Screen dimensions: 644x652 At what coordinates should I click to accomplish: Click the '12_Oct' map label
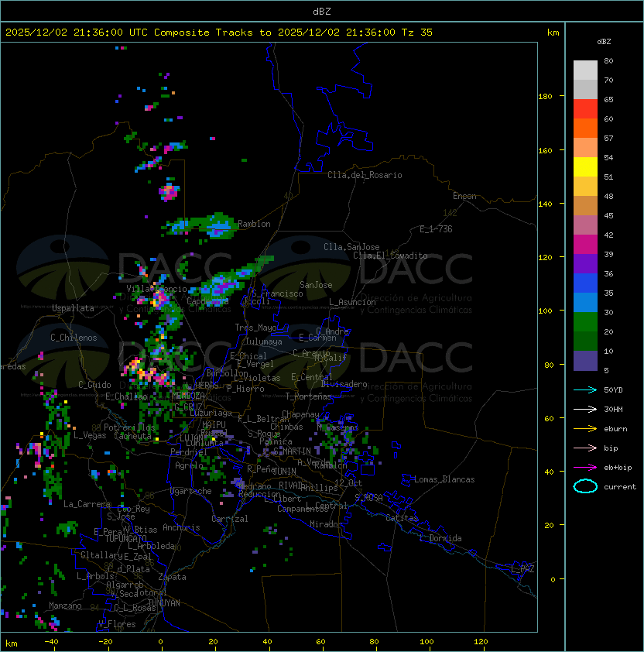348,483
